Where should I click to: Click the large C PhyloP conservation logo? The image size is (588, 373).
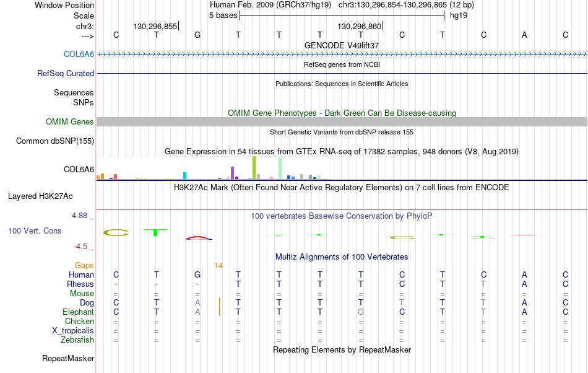[x=116, y=232]
